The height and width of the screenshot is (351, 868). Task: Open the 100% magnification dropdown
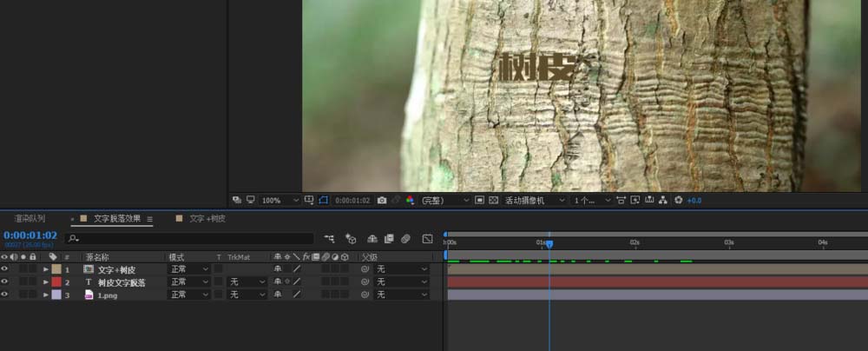280,200
